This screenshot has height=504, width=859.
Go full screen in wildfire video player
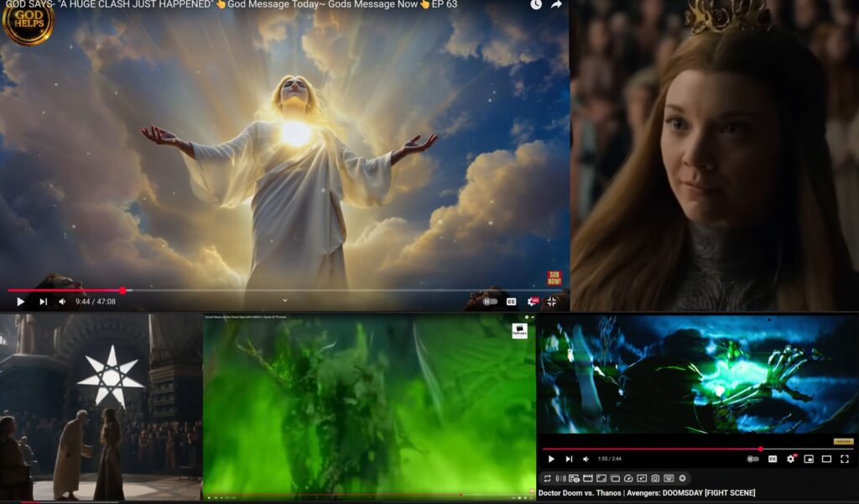click(x=530, y=497)
